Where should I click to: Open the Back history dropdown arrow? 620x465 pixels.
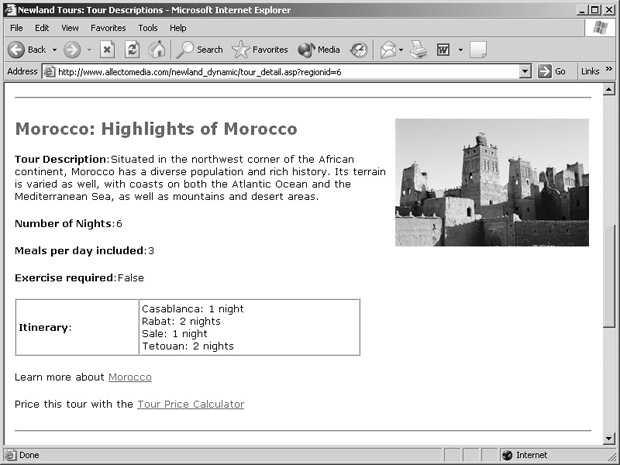pos(55,50)
